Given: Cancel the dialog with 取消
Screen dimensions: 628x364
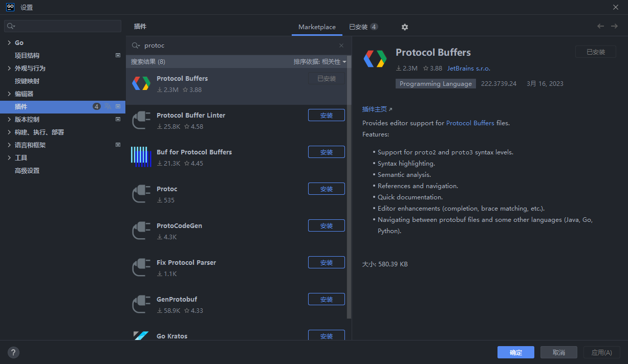Looking at the screenshot, I should [x=559, y=352].
